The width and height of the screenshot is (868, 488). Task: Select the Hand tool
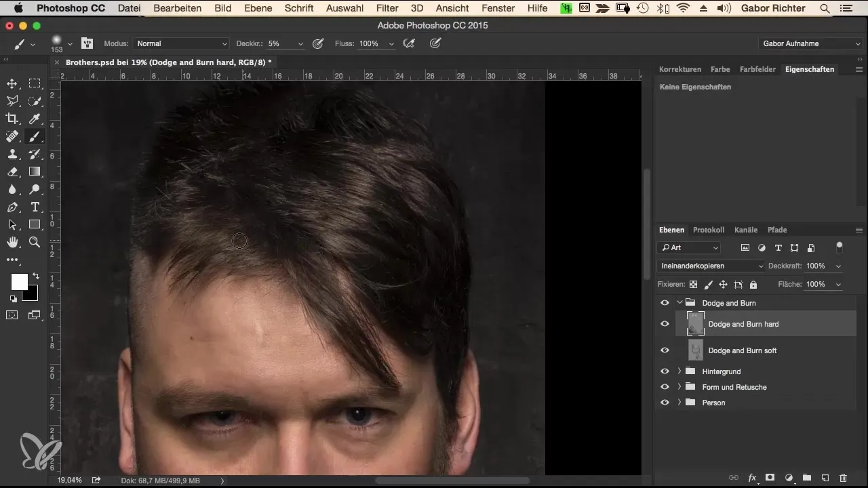[x=12, y=242]
